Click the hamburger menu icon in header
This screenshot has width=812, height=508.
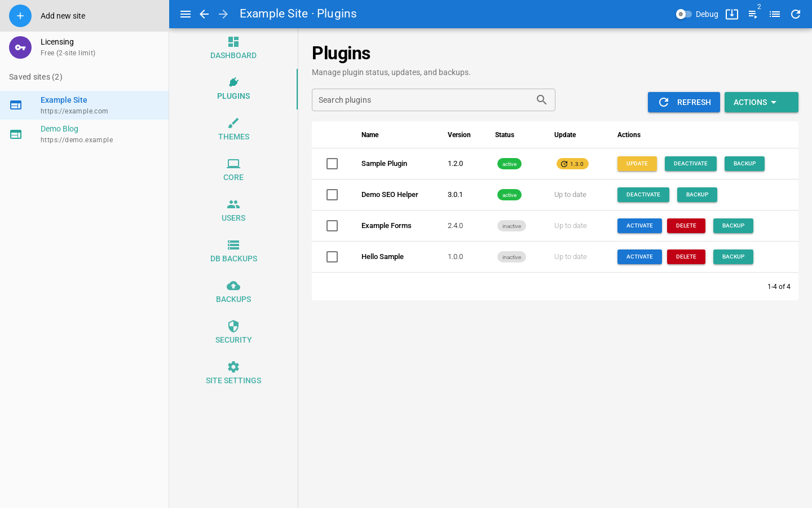pyautogui.click(x=186, y=14)
